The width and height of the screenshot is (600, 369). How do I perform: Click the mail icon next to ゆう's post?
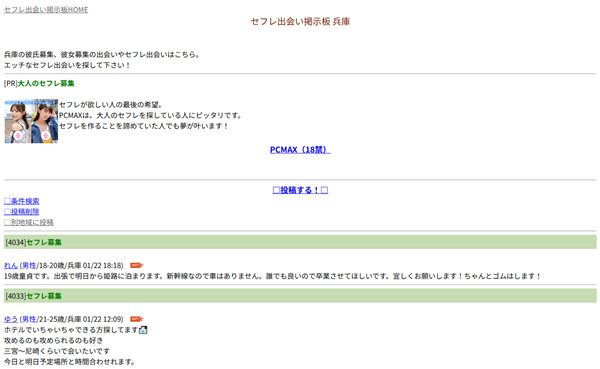pos(136,319)
